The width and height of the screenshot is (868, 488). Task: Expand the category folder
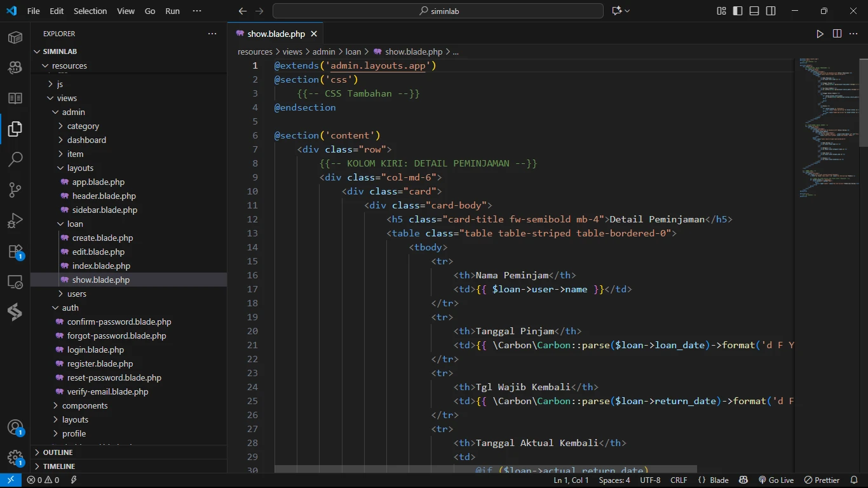coord(83,126)
